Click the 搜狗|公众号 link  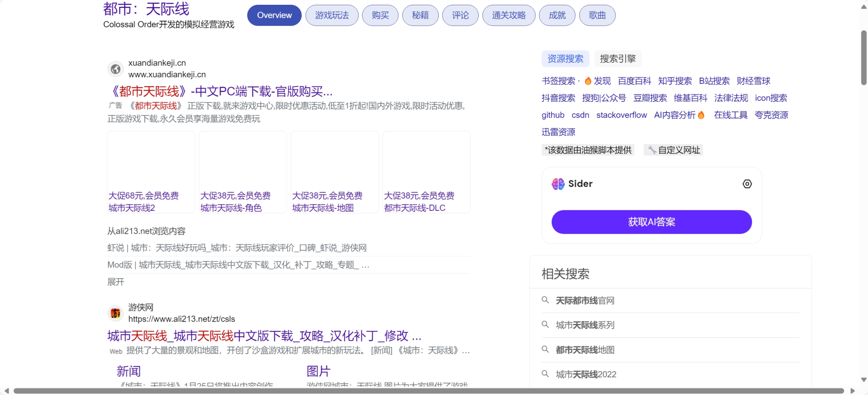tap(604, 98)
